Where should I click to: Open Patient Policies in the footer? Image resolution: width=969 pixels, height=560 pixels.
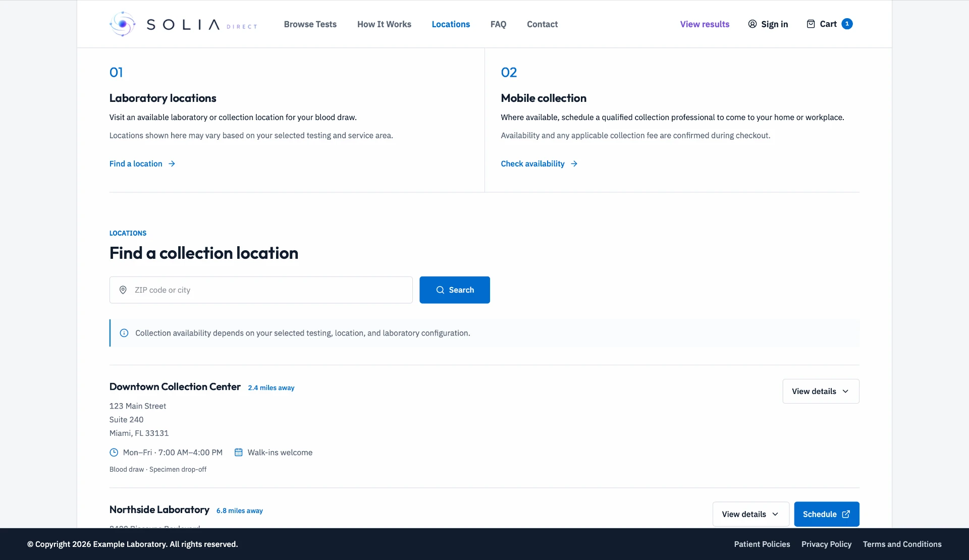(x=762, y=544)
